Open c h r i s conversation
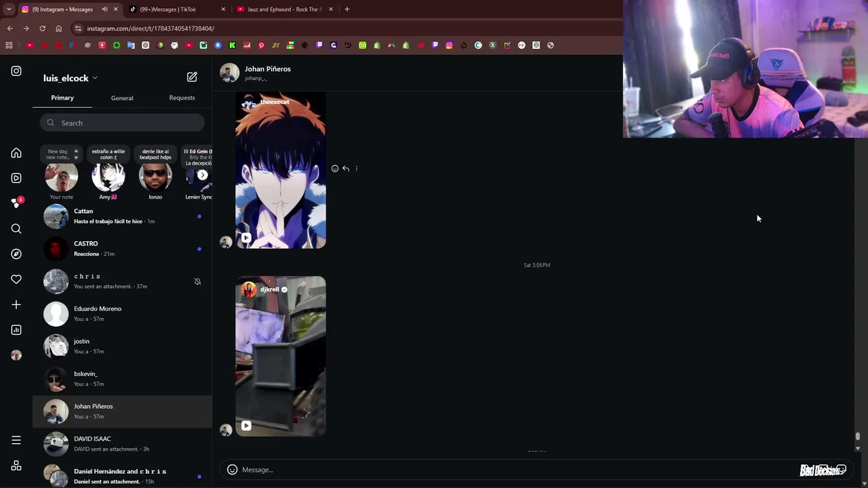Viewport: 868px width, 488px height. pyautogui.click(x=122, y=281)
